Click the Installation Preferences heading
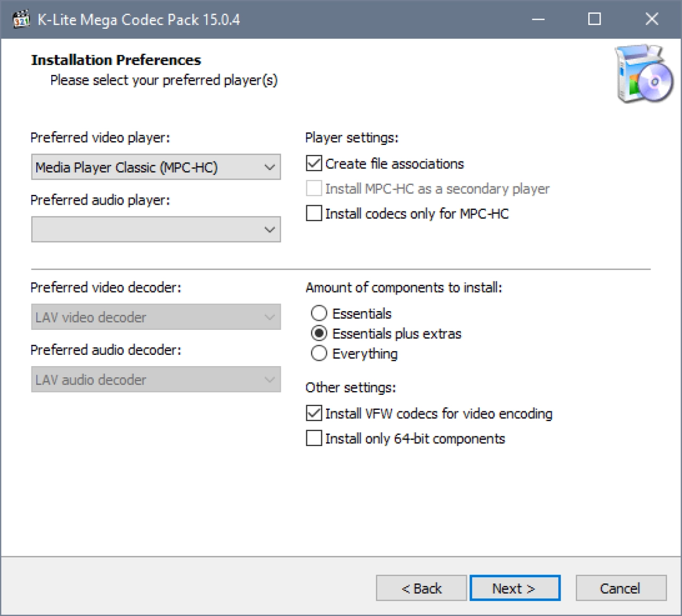Image resolution: width=682 pixels, height=616 pixels. point(116,60)
